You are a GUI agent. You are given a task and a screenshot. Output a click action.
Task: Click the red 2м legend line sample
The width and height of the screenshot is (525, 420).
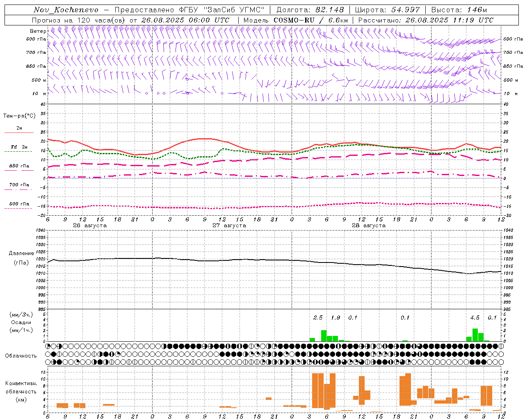(x=19, y=132)
